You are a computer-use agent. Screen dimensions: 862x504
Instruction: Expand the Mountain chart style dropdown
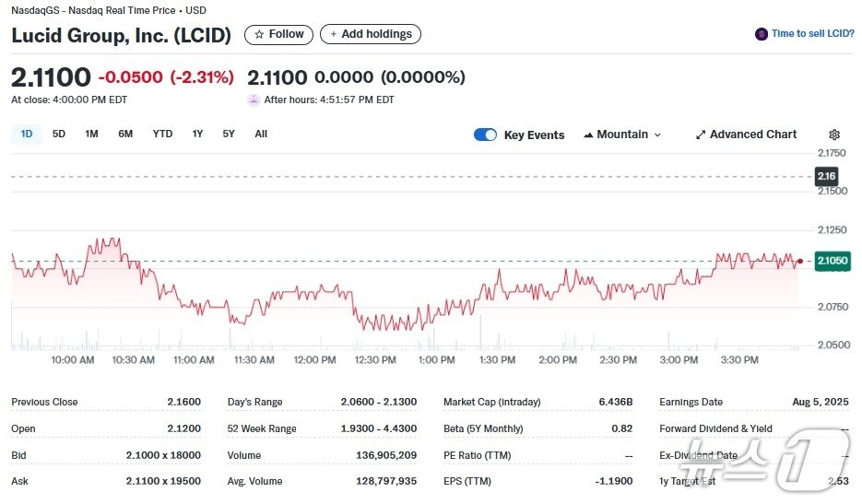tap(657, 135)
